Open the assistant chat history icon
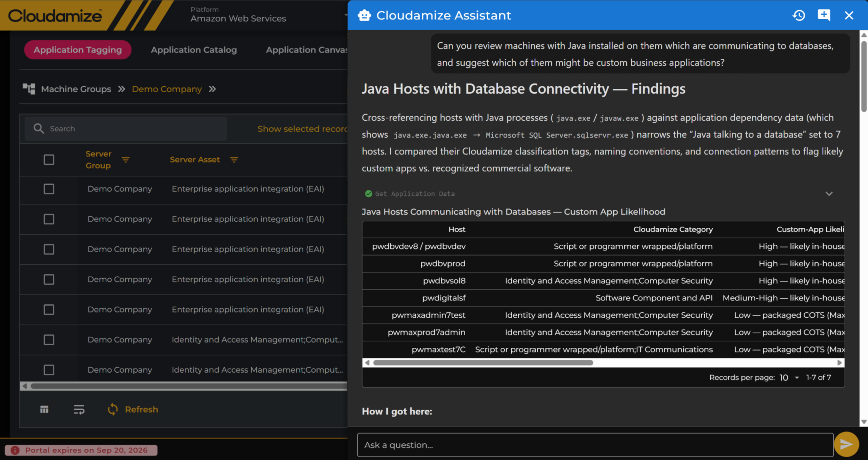Viewport: 868px width, 460px height. tap(798, 15)
